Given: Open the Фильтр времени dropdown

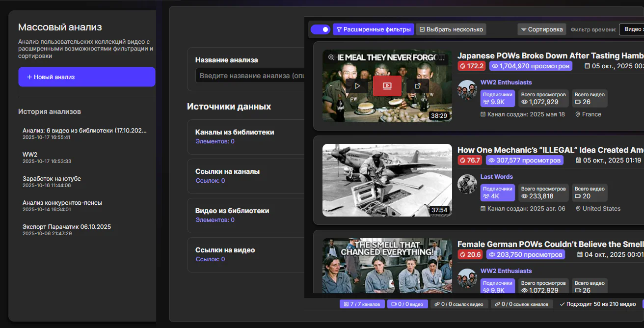Looking at the screenshot, I should pos(631,29).
